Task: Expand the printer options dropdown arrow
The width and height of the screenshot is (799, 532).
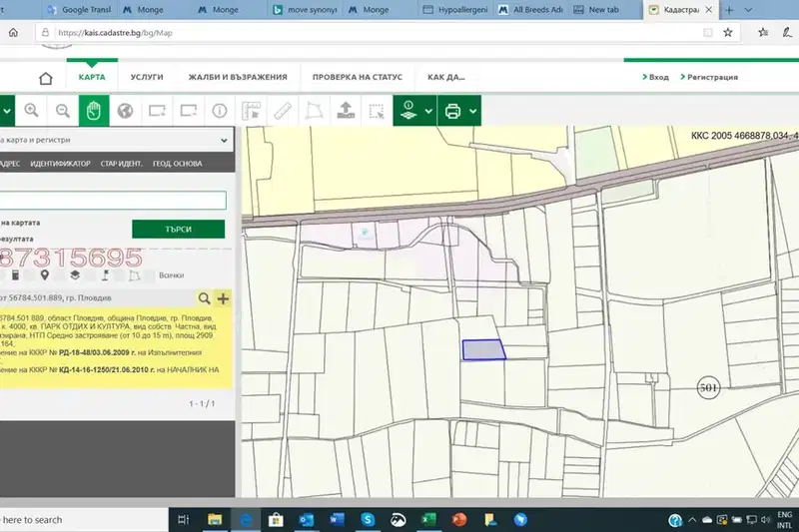Action: coord(473,111)
